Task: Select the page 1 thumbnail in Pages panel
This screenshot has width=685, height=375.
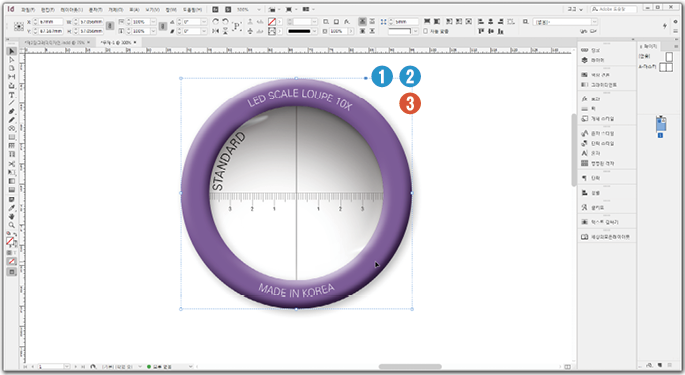Action: tap(661, 124)
